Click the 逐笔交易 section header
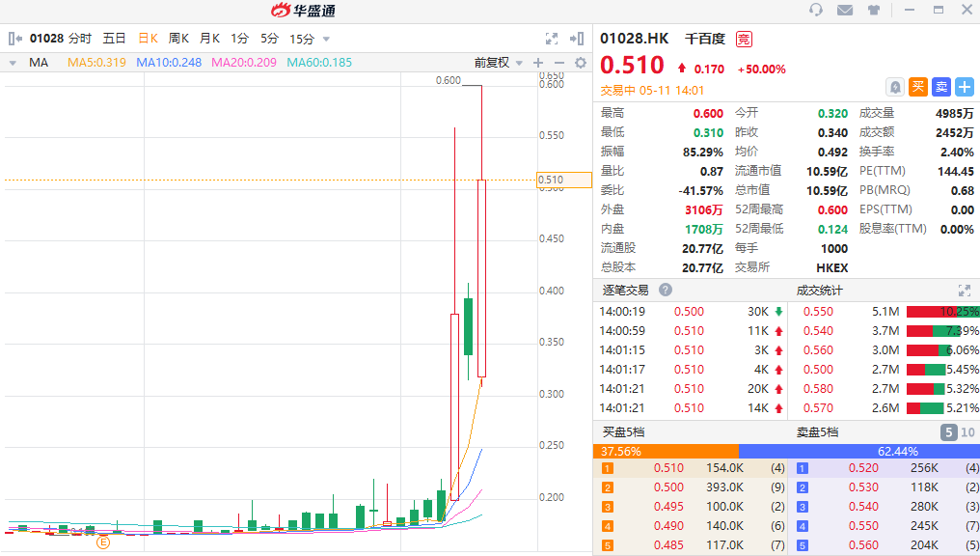980x556 pixels. click(625, 291)
